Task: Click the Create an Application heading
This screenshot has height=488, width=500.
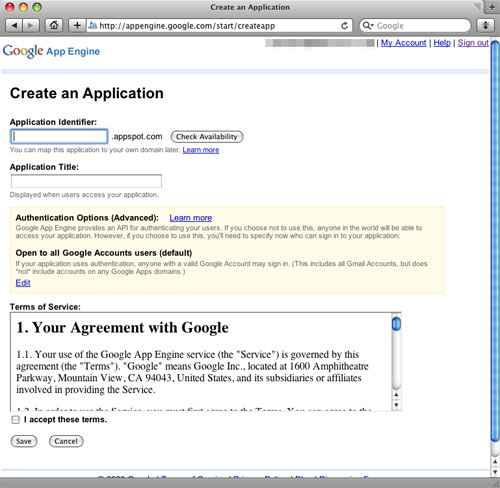Action: (87, 93)
